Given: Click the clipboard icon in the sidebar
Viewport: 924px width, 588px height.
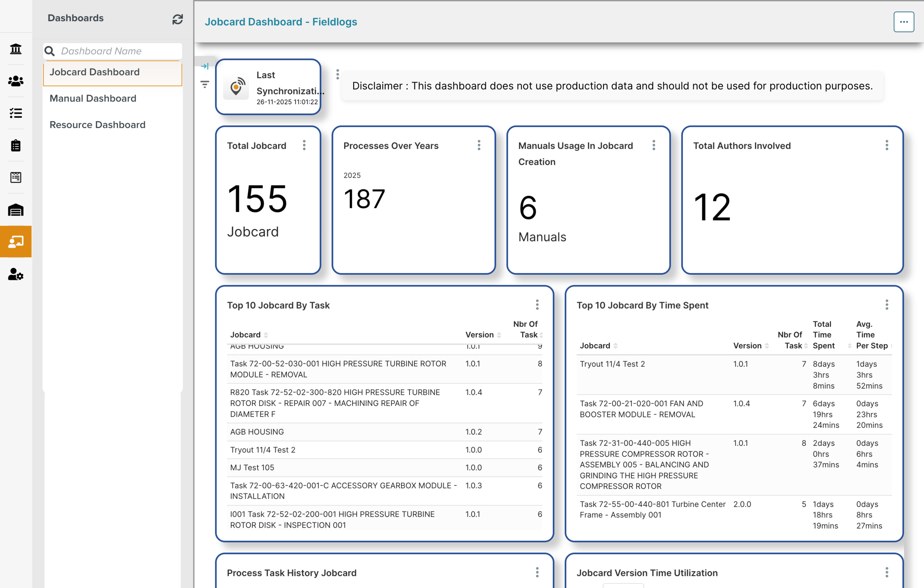Looking at the screenshot, I should pyautogui.click(x=16, y=145).
